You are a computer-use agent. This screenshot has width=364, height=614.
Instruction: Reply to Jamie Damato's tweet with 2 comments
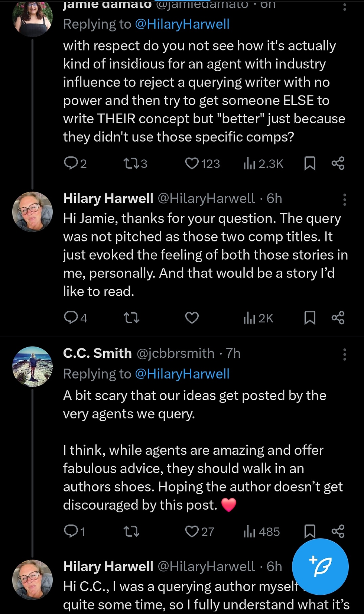(x=71, y=163)
